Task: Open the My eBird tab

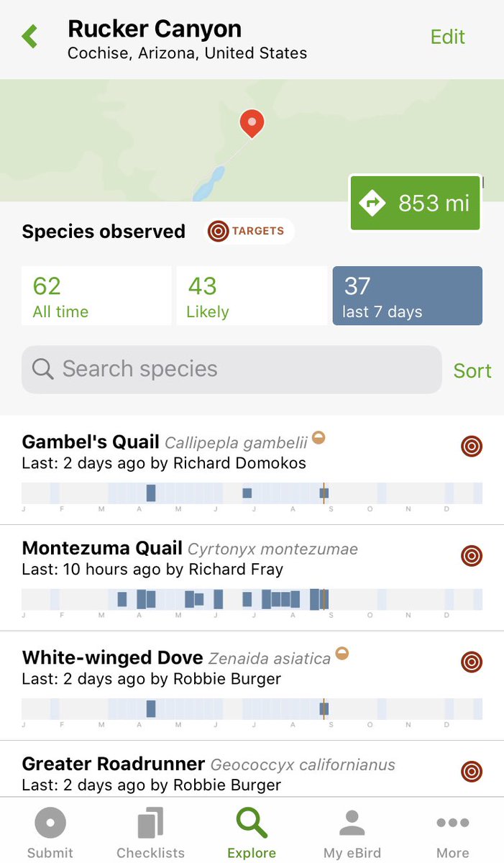Action: [352, 831]
